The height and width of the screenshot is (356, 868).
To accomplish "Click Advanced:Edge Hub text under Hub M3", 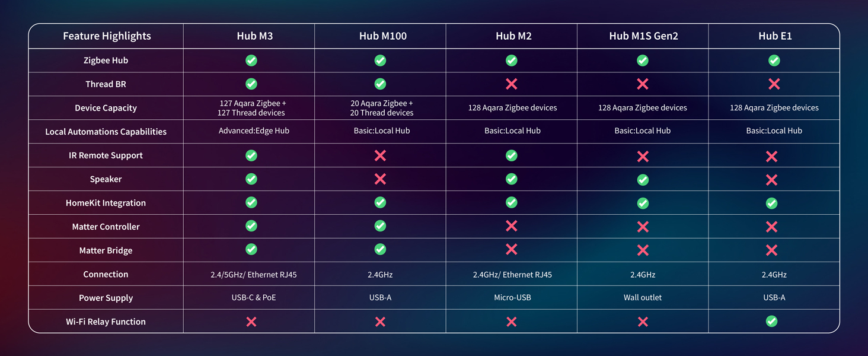I will coord(254,131).
